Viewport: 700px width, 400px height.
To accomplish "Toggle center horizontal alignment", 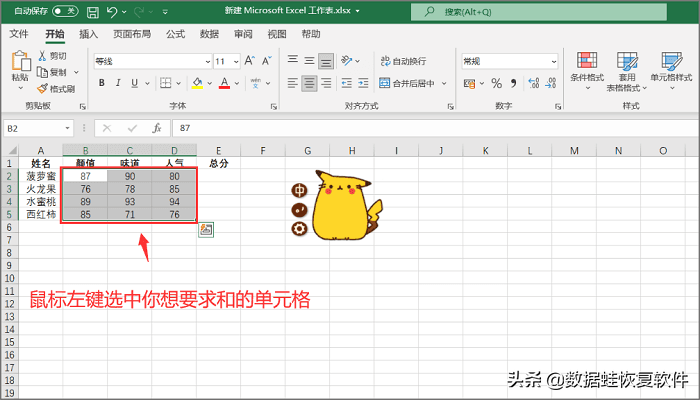I will click(309, 83).
